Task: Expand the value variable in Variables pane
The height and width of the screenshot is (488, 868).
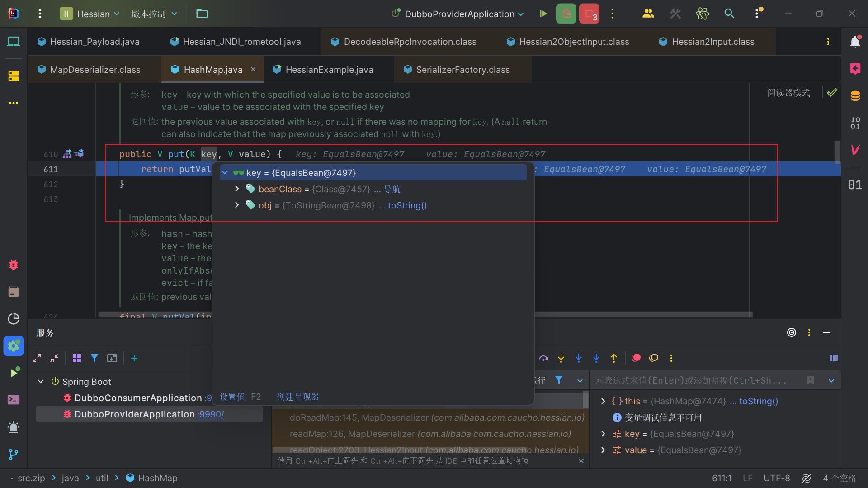Action: (603, 450)
